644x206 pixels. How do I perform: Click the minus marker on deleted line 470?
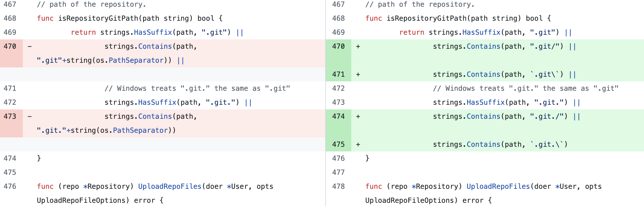[x=30, y=46]
